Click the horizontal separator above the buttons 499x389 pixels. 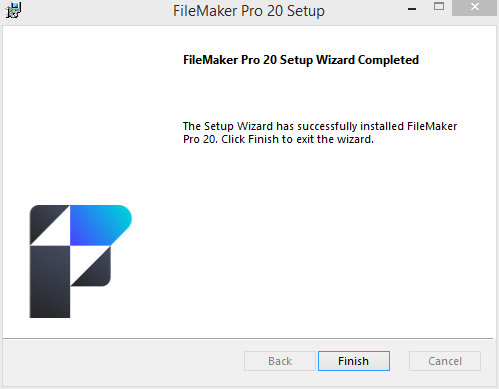click(248, 339)
